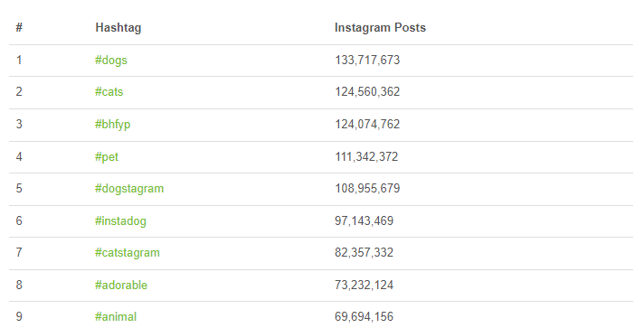644x328 pixels.
Task: Open the #pet hashtag link
Action: point(107,157)
